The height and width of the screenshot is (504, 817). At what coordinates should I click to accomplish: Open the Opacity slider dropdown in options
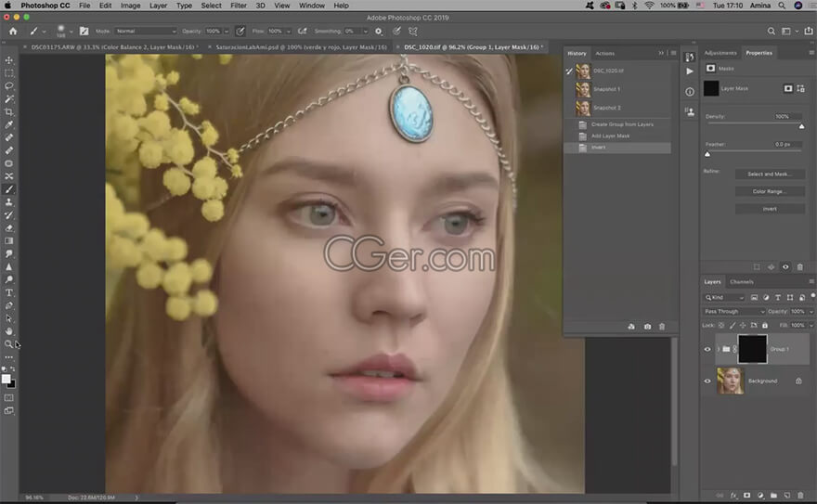pos(227,32)
